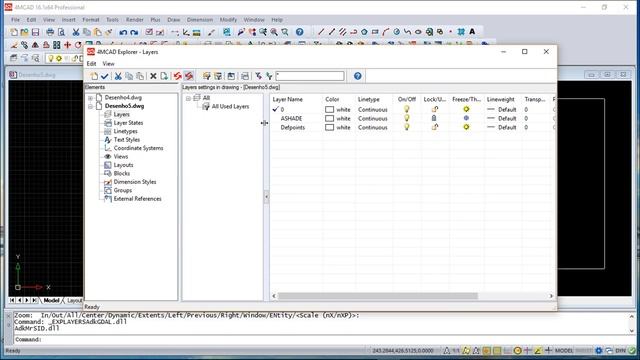Toggle freeze/thaw for layer 0
Screen dimensions: 640x360
466,109
